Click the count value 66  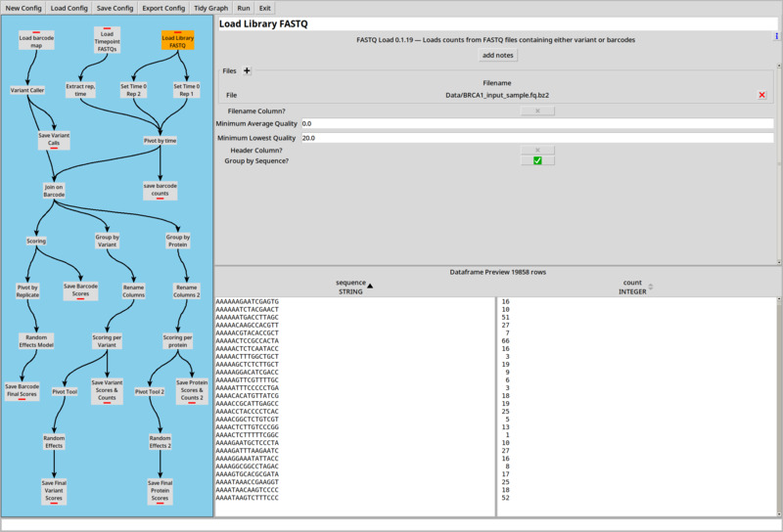click(x=505, y=341)
